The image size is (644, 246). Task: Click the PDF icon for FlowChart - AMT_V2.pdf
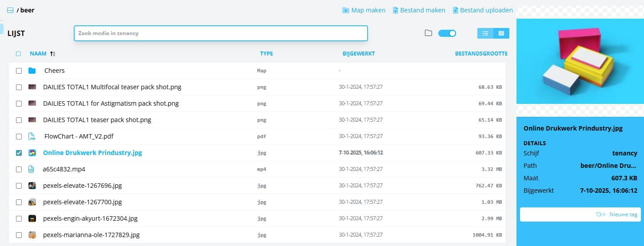point(32,136)
